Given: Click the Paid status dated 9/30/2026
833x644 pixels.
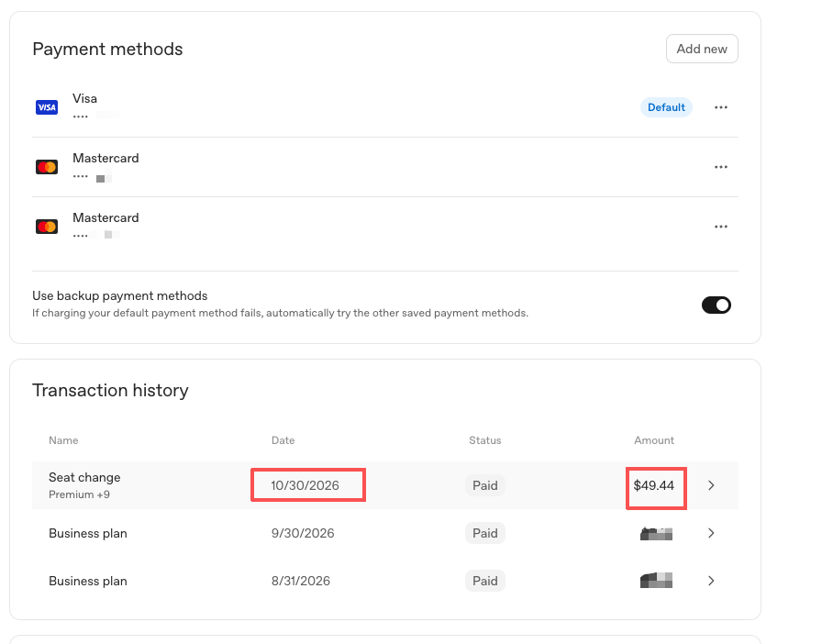Looking at the screenshot, I should click(x=485, y=533).
